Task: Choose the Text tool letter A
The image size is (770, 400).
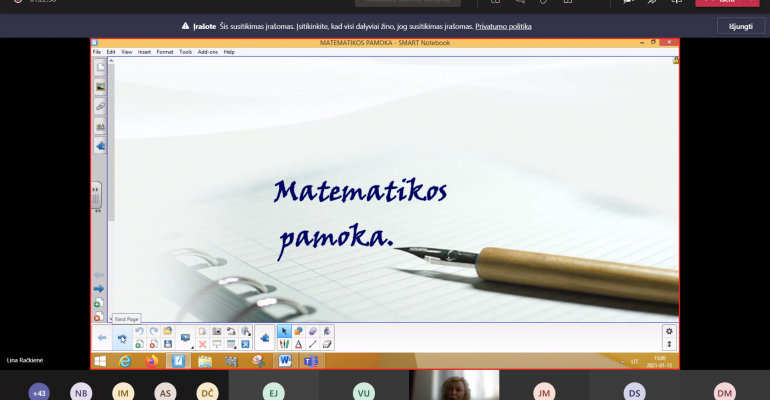Action: (x=298, y=344)
